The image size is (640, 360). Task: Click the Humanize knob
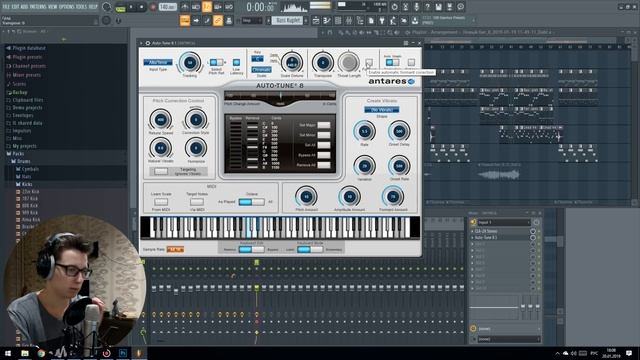pos(196,148)
